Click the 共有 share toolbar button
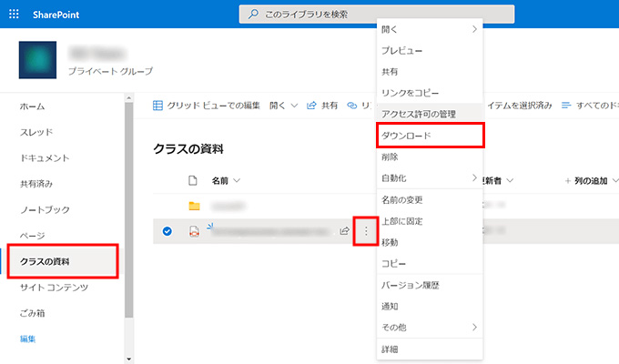 pyautogui.click(x=322, y=106)
